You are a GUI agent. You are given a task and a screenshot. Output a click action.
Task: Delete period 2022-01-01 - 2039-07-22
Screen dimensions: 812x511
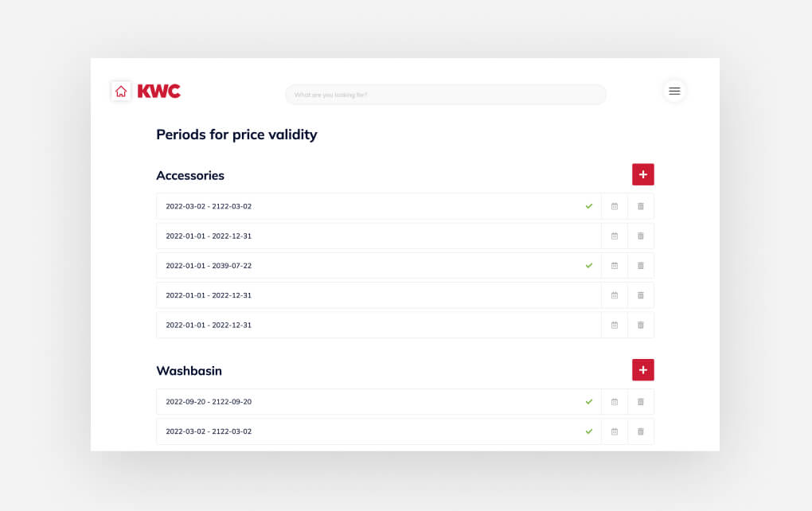(x=641, y=266)
